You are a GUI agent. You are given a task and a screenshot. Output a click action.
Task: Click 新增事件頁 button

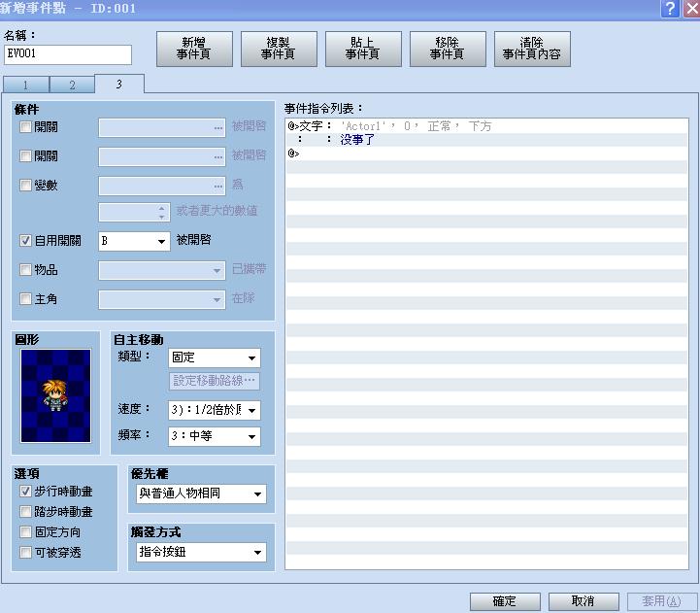194,49
